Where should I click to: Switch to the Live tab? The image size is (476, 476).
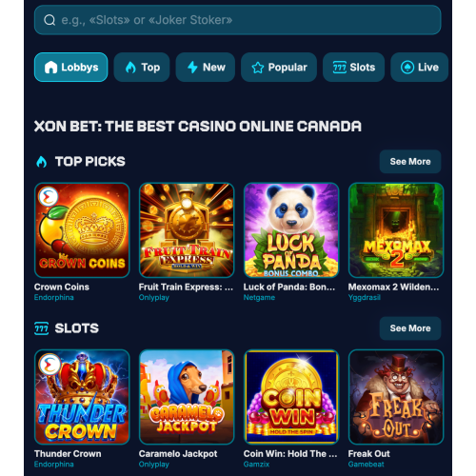(419, 68)
